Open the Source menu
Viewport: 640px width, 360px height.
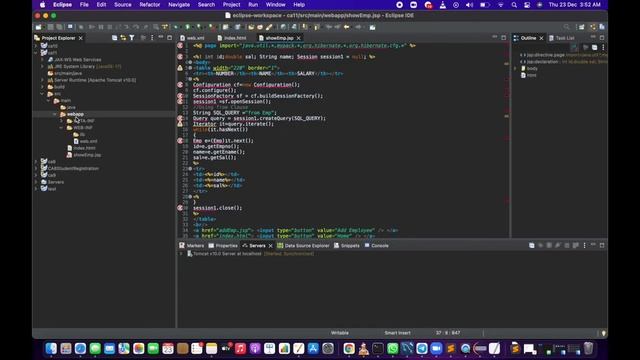[x=122, y=4]
